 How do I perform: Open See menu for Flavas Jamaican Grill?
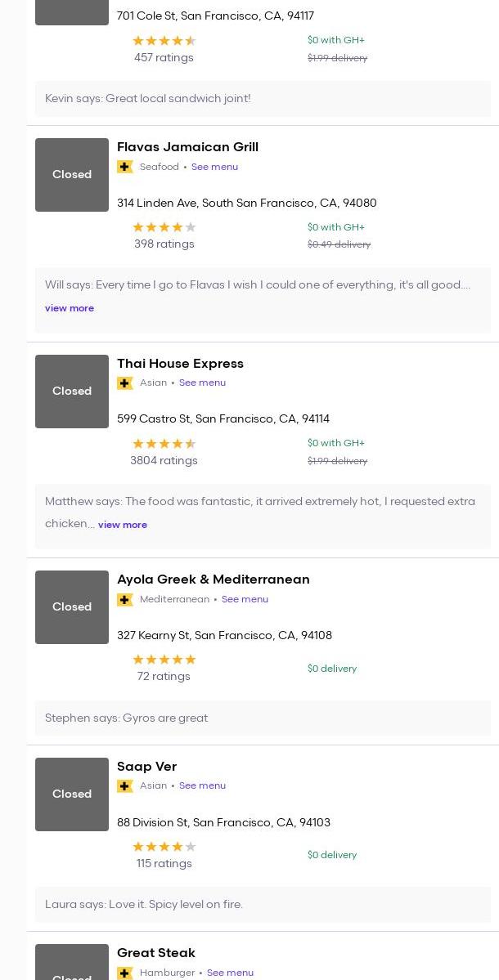(214, 167)
